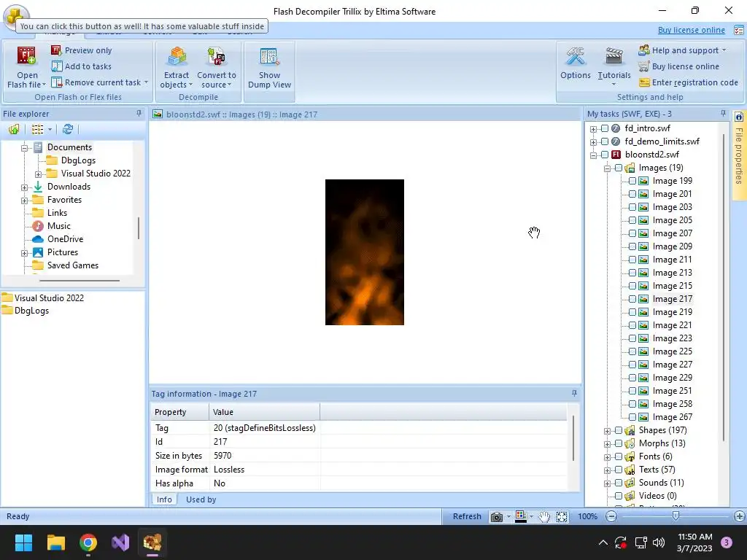Click fit-to-window icon in status bar
Image resolution: width=747 pixels, height=560 pixels.
(x=562, y=517)
